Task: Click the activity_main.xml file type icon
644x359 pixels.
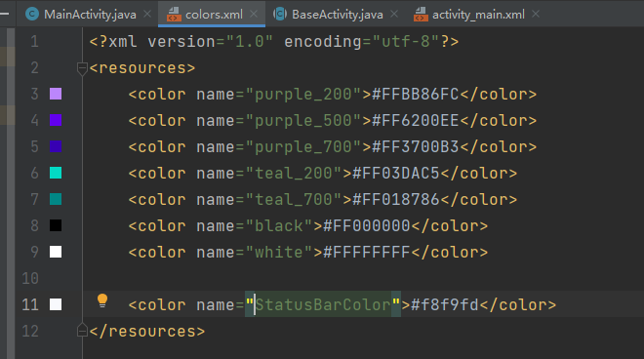Action: (x=421, y=15)
